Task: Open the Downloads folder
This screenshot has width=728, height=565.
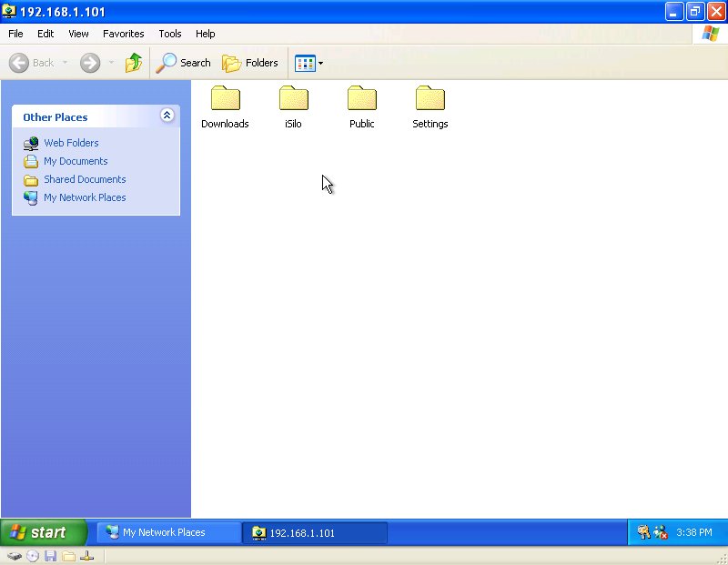Action: [x=225, y=99]
